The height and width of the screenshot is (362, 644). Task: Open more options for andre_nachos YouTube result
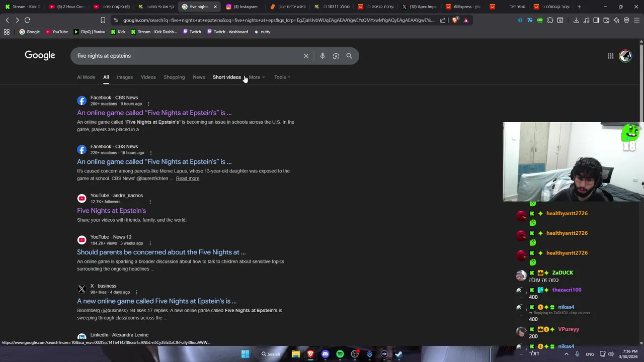pyautogui.click(x=150, y=202)
